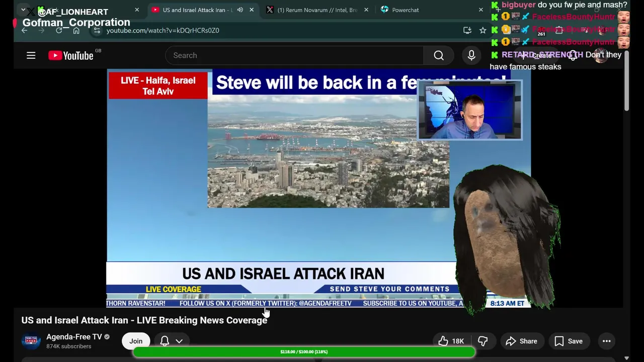Go to the browser home page icon

pyautogui.click(x=76, y=30)
